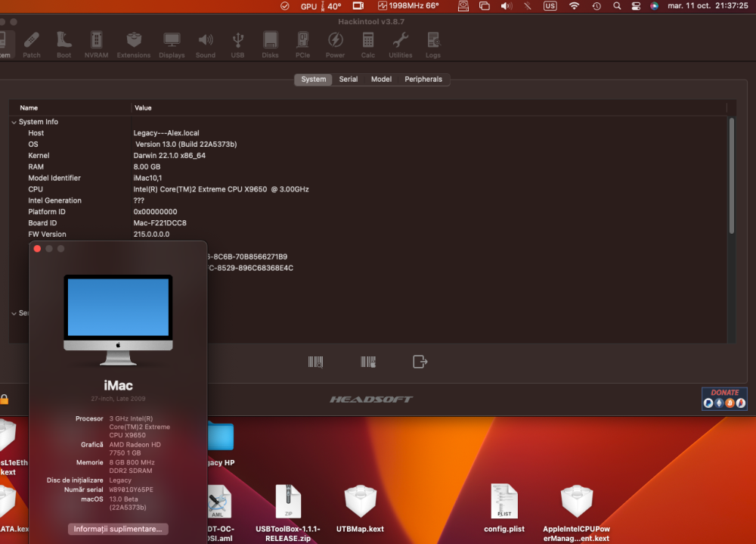The height and width of the screenshot is (544, 756).
Task: Click the date and time in menu bar
Action: pyautogui.click(x=708, y=6)
